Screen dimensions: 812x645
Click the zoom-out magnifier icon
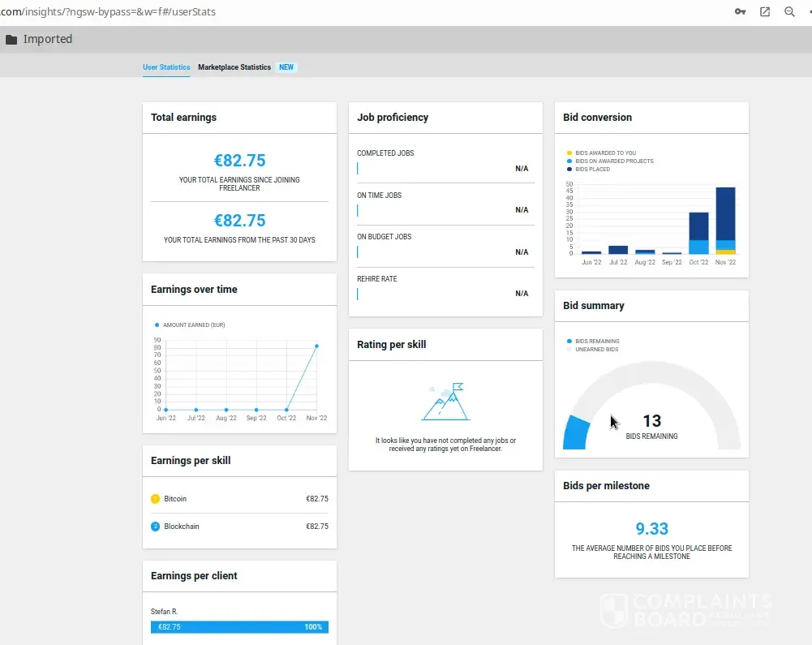pyautogui.click(x=789, y=12)
